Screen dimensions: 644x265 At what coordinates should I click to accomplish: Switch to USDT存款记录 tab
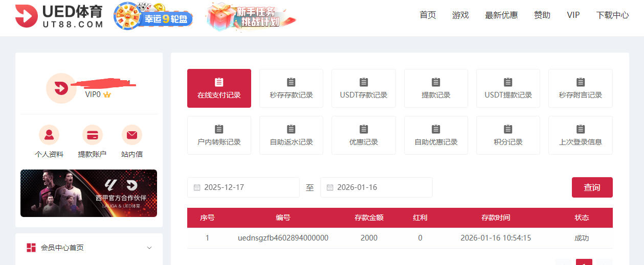coord(364,88)
